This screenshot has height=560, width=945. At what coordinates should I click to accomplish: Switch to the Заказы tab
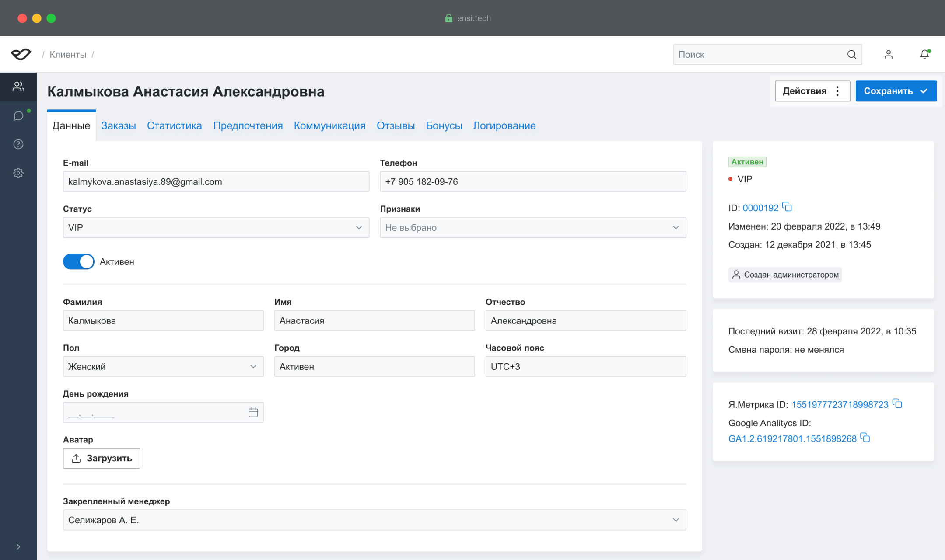pyautogui.click(x=118, y=125)
